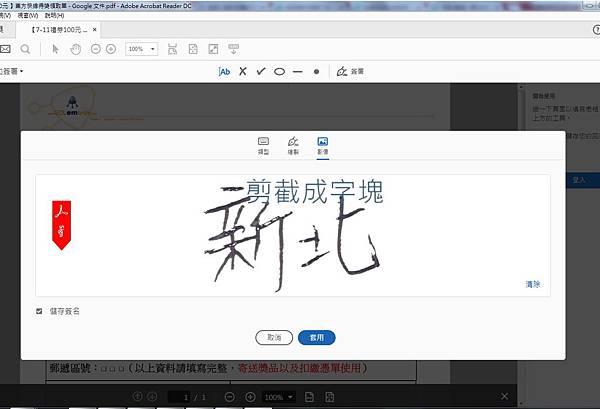600x409 pixels.
Task: Click the full screen expand icon
Action: pyautogui.click(x=213, y=49)
